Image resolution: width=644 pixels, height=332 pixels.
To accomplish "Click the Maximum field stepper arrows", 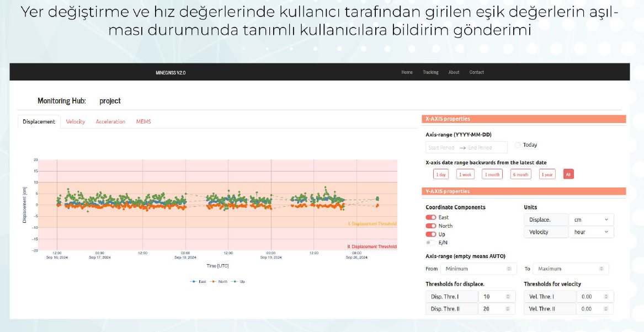I will (x=602, y=269).
